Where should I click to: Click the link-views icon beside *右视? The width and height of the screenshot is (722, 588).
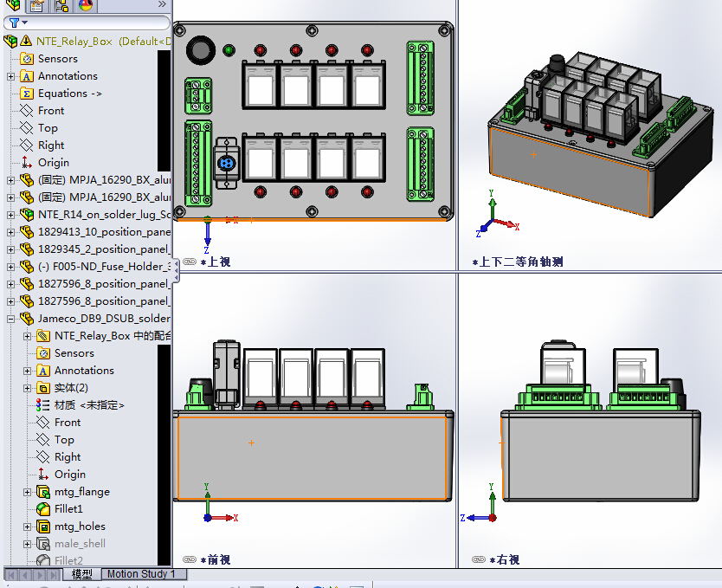tap(479, 559)
